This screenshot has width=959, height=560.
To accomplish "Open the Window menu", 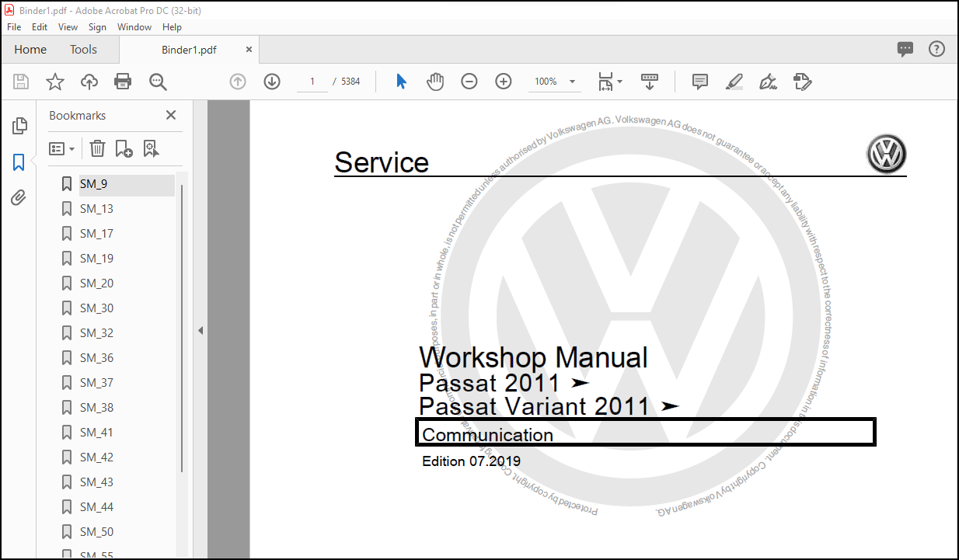I will pyautogui.click(x=134, y=26).
